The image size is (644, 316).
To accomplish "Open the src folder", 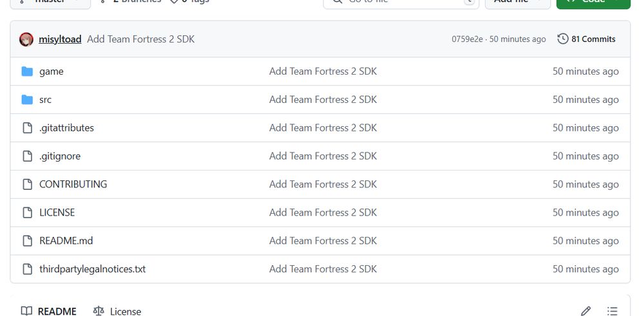I will click(x=46, y=100).
